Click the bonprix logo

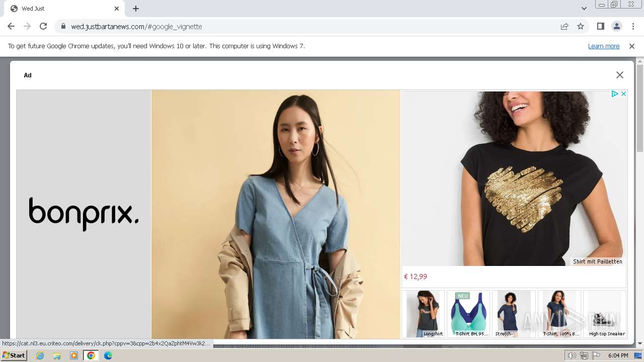[x=84, y=214]
